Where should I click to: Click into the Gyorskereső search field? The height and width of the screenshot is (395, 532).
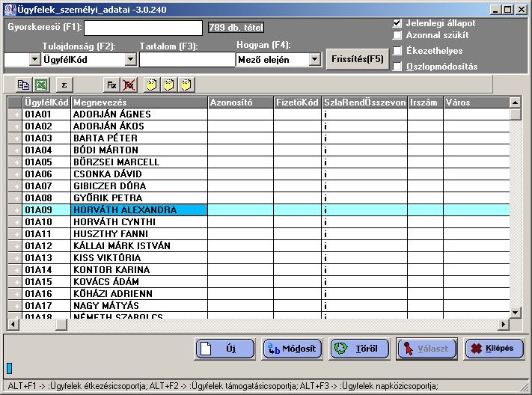point(143,28)
